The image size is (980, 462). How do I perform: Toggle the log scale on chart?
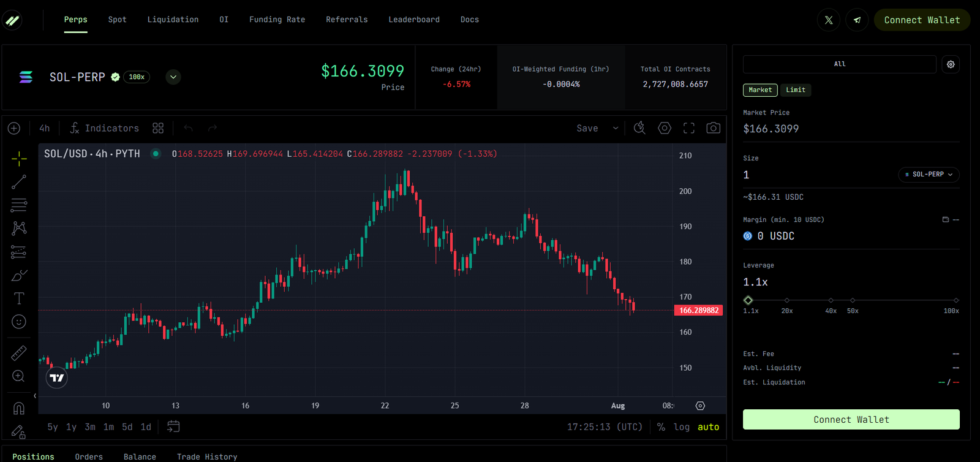pos(681,427)
